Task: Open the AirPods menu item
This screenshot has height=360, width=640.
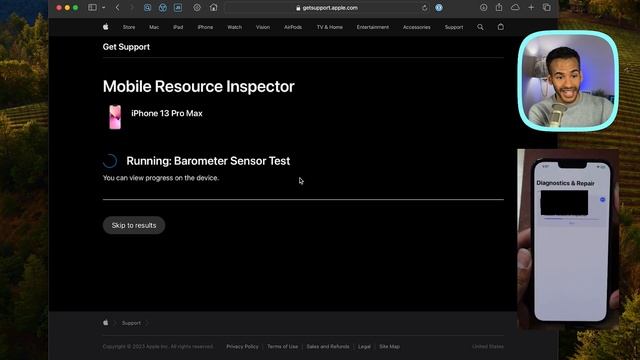Action: pyautogui.click(x=293, y=27)
